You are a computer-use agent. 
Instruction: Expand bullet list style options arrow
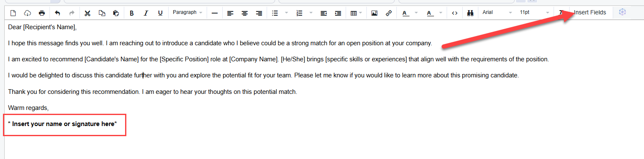[286, 13]
